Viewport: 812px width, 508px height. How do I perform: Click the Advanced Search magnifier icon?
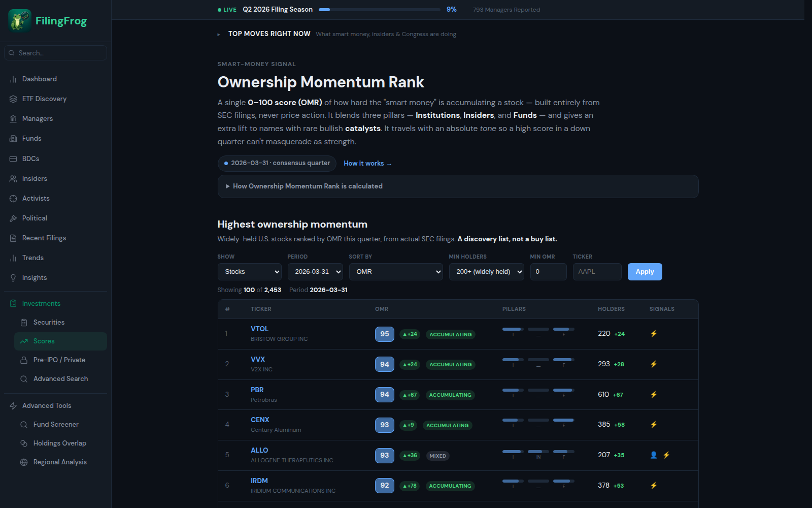pos(24,379)
